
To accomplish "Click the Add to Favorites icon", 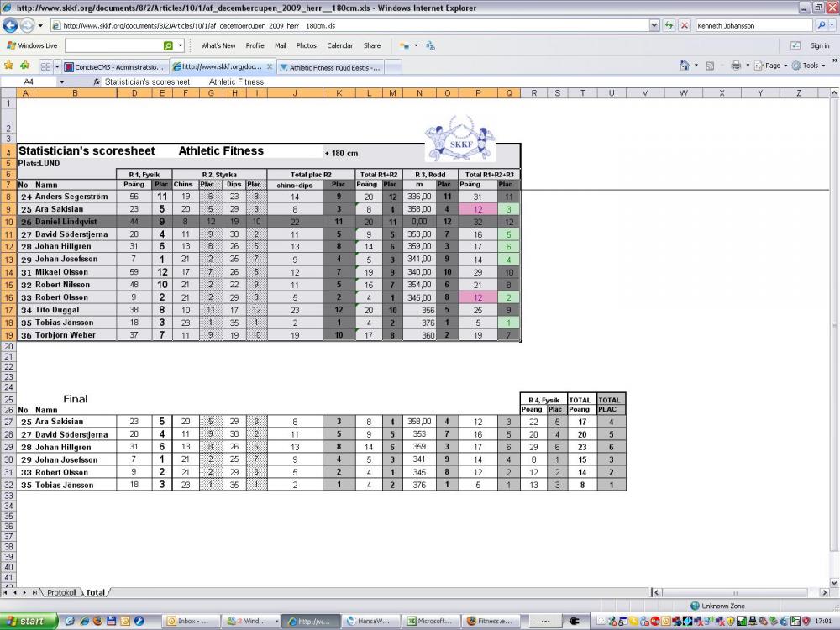I will pos(24,66).
